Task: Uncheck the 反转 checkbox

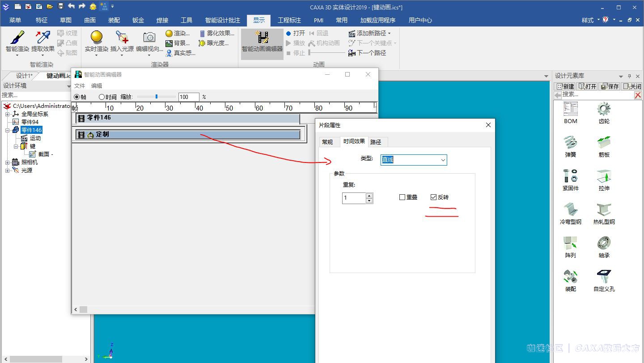Action: (433, 197)
